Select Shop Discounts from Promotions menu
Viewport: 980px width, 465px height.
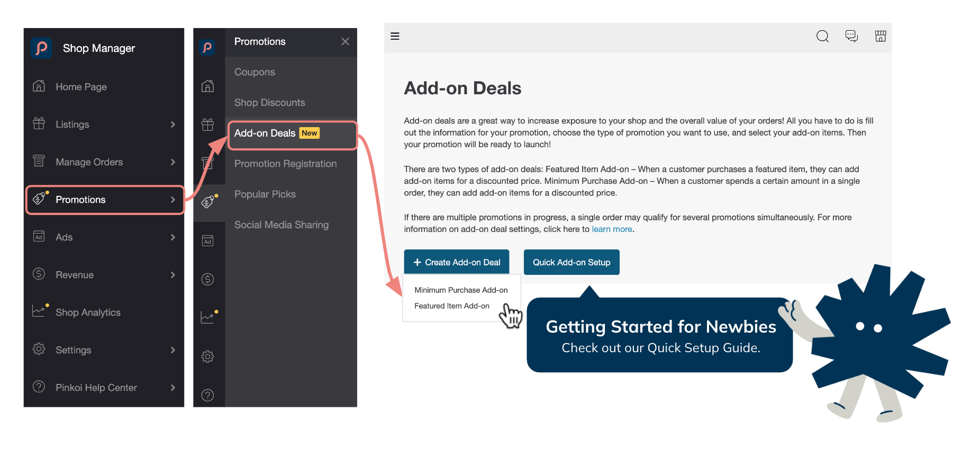(x=269, y=102)
